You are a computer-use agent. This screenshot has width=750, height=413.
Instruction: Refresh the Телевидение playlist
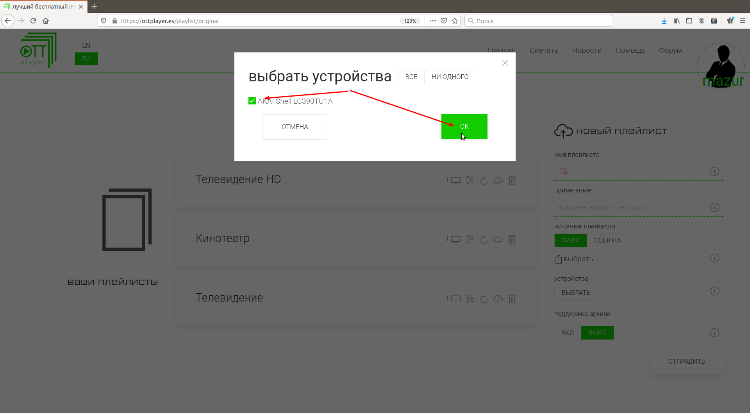coord(483,298)
